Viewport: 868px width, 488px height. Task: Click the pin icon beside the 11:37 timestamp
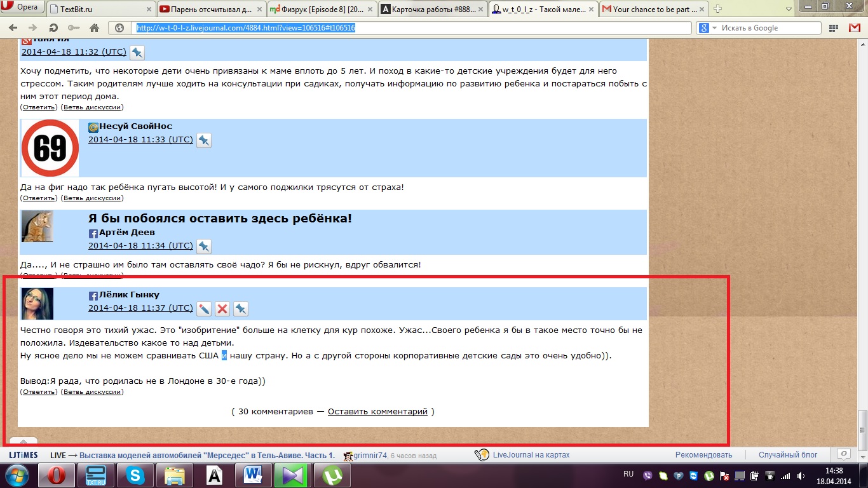point(241,309)
